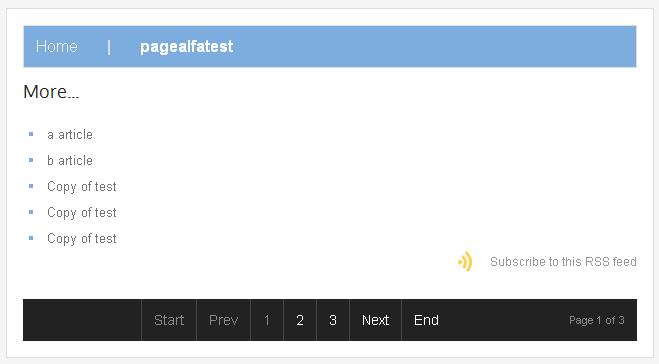Click the square bullet beside a article

pyautogui.click(x=31, y=134)
